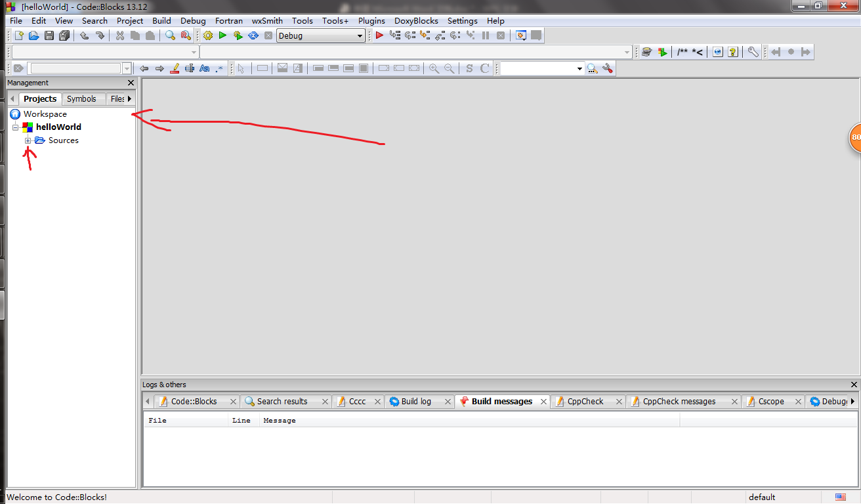Image resolution: width=861 pixels, height=504 pixels.
Task: Open Find with the magnifier icon
Action: click(x=170, y=35)
